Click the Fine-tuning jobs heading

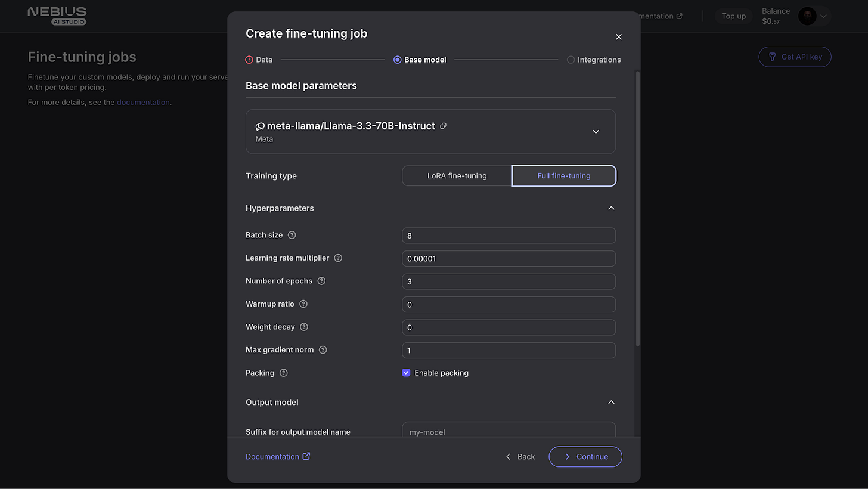[x=82, y=57]
